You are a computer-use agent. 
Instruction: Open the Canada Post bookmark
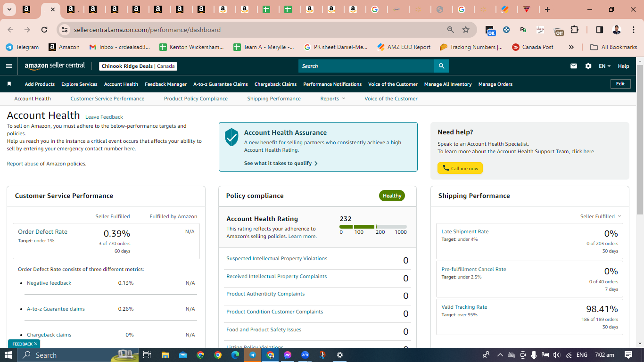[x=533, y=47]
